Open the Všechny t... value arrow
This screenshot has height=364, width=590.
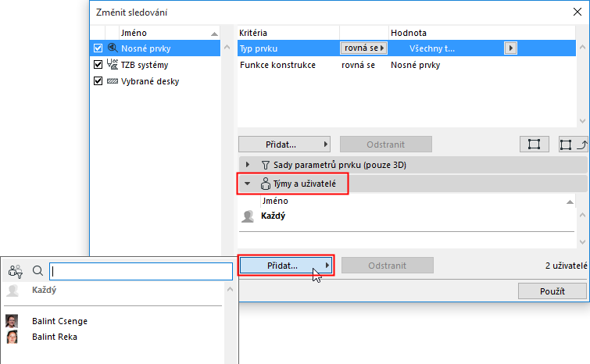[510, 48]
